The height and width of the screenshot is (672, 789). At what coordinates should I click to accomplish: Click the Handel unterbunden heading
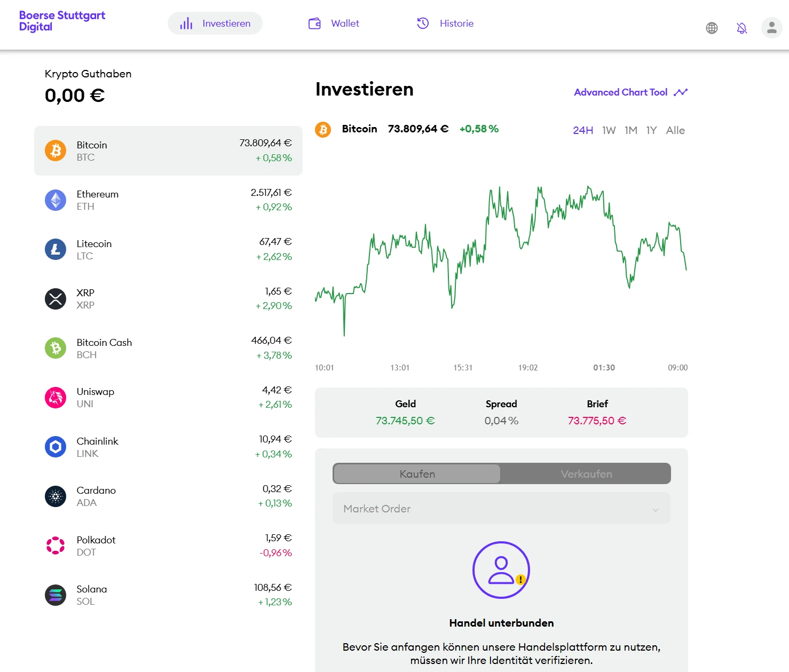(501, 623)
